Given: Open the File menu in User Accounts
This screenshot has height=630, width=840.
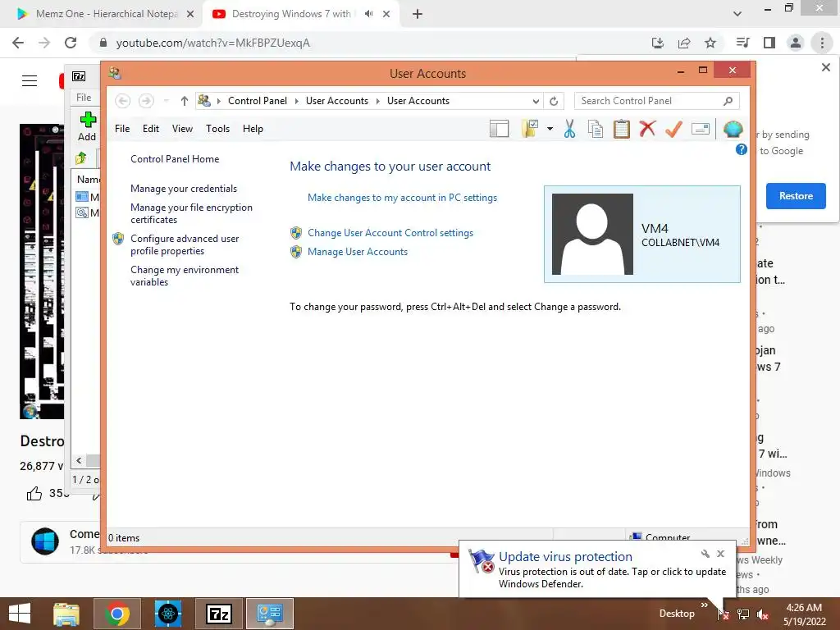Looking at the screenshot, I should click(x=122, y=129).
